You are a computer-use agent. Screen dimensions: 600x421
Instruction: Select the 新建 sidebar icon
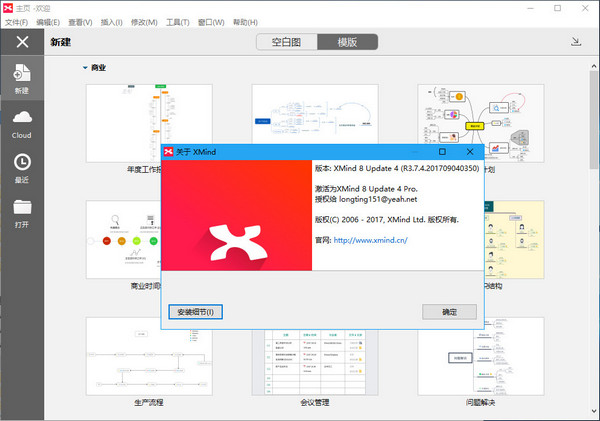[x=22, y=78]
